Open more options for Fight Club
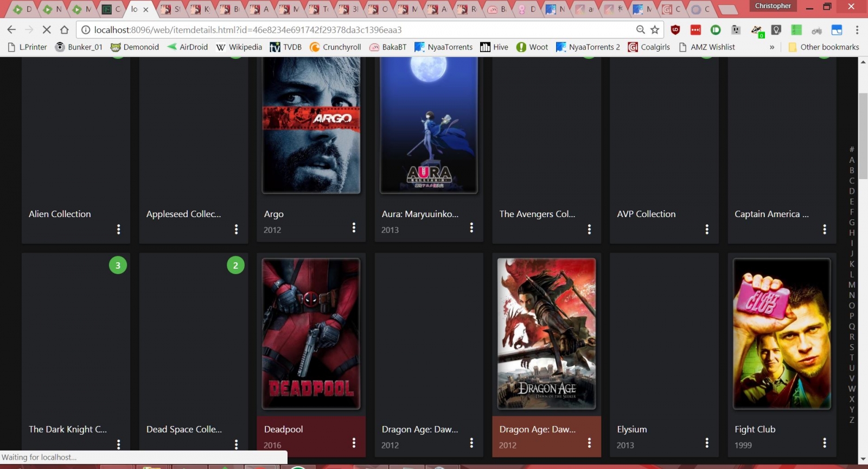The width and height of the screenshot is (868, 469). pyautogui.click(x=825, y=443)
